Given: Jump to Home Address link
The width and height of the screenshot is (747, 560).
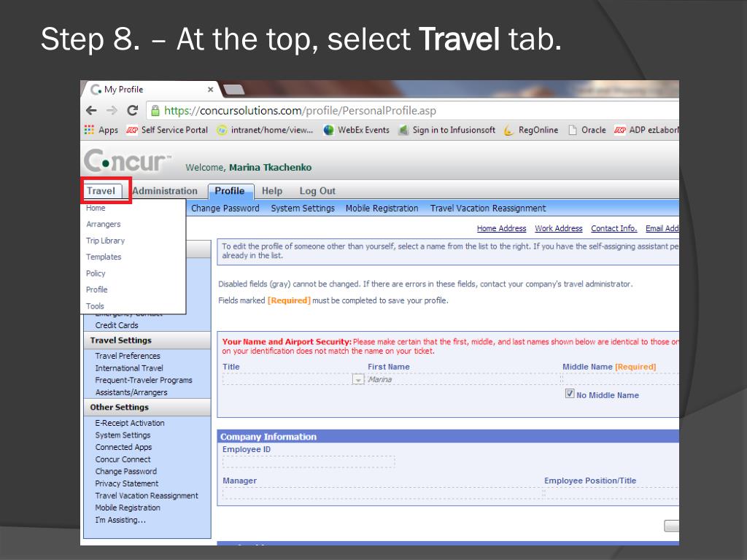Looking at the screenshot, I should click(x=502, y=228).
